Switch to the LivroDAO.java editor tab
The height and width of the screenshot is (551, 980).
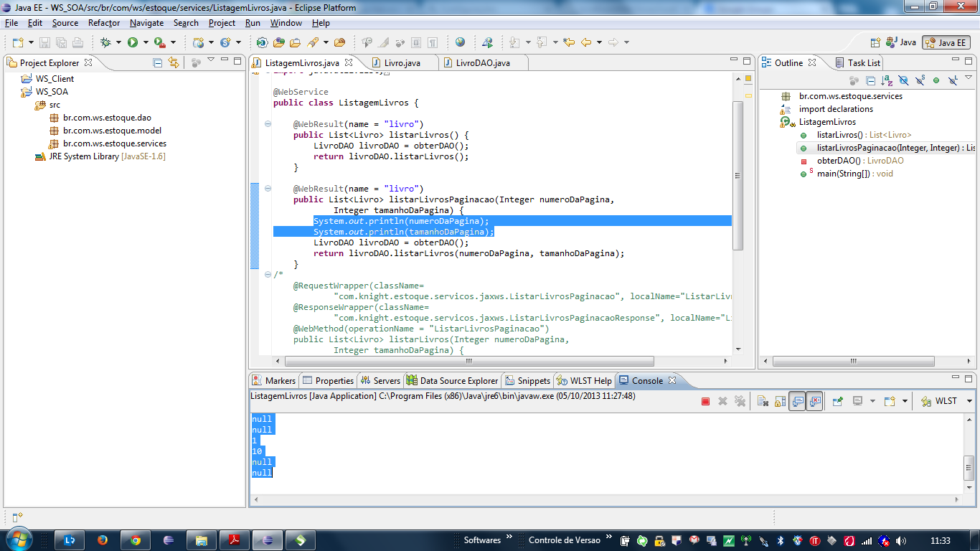(482, 63)
